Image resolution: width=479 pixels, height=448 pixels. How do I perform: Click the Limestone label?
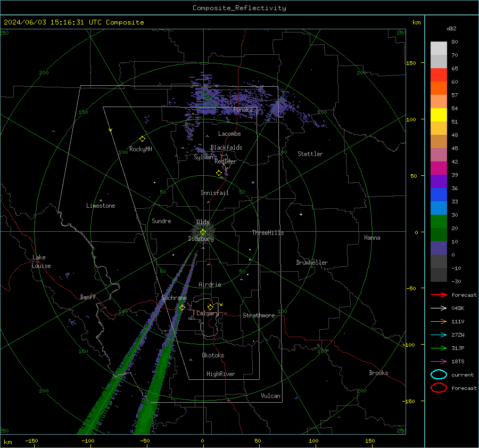pyautogui.click(x=101, y=206)
